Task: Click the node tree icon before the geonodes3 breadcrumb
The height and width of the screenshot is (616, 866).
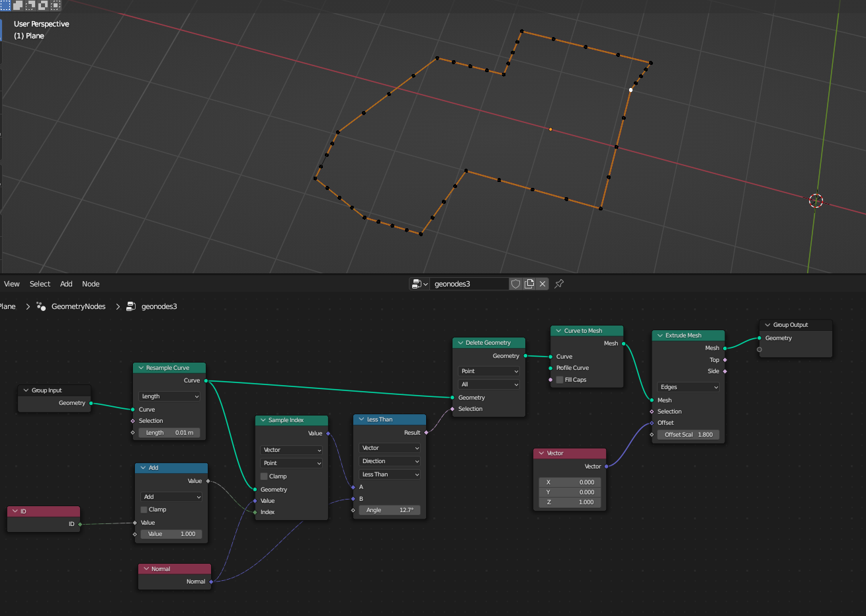Action: coord(131,306)
